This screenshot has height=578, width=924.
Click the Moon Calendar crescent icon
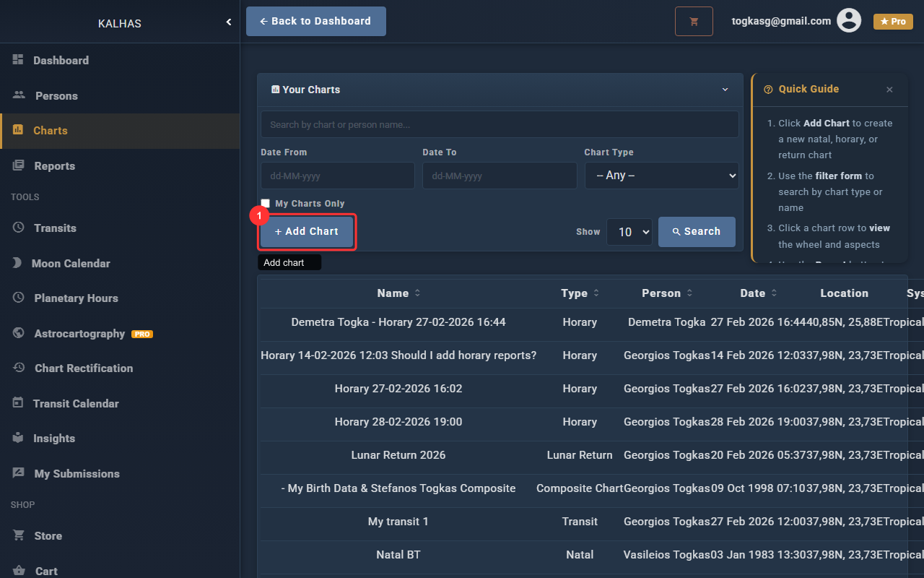coord(17,263)
